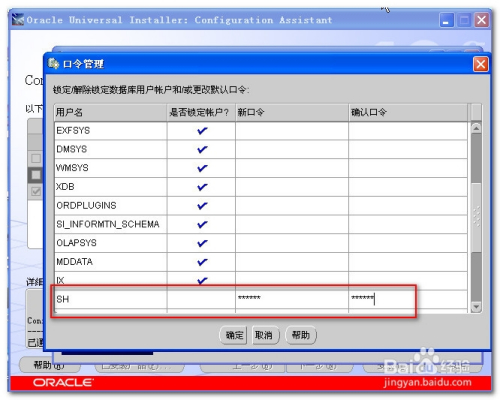This screenshot has height=400, width=500.
Task: Toggle lock checkmark for WMSYS
Action: [x=202, y=168]
